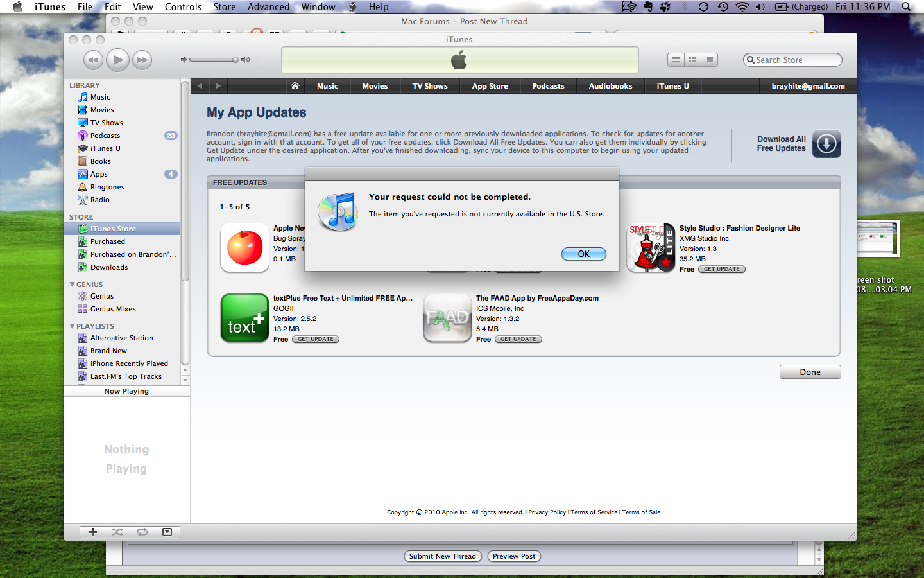
Task: Click the FAAD app icon
Action: [x=447, y=318]
